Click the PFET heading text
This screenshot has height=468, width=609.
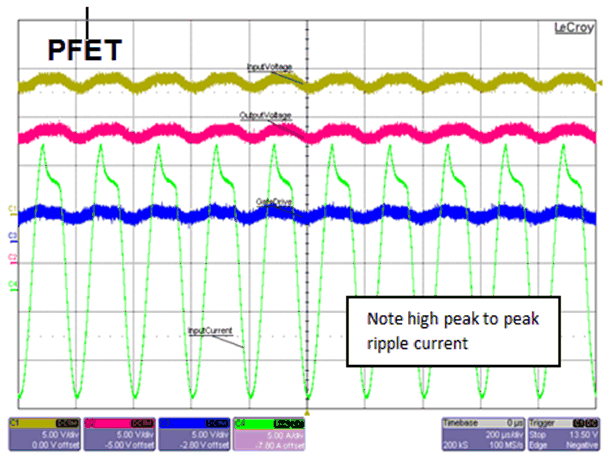click(x=86, y=50)
